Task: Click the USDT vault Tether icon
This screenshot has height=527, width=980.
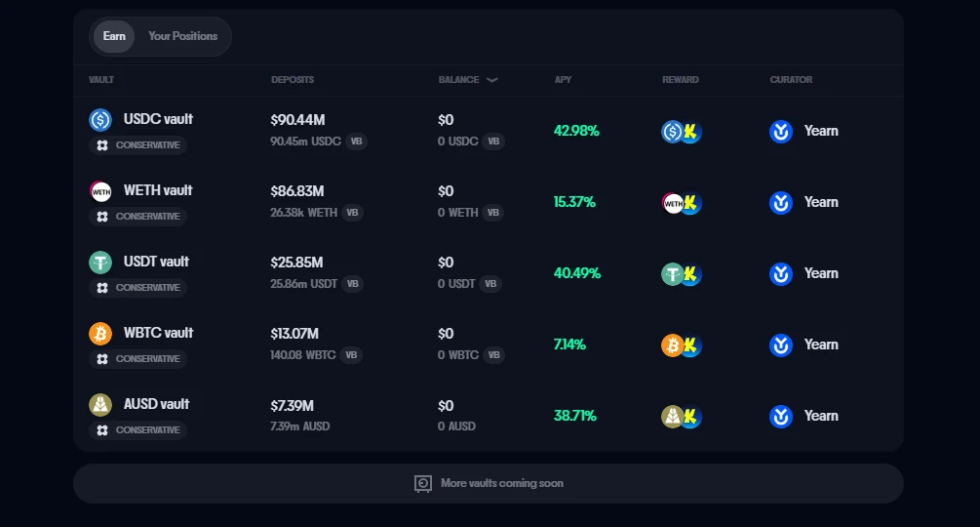Action: point(100,263)
